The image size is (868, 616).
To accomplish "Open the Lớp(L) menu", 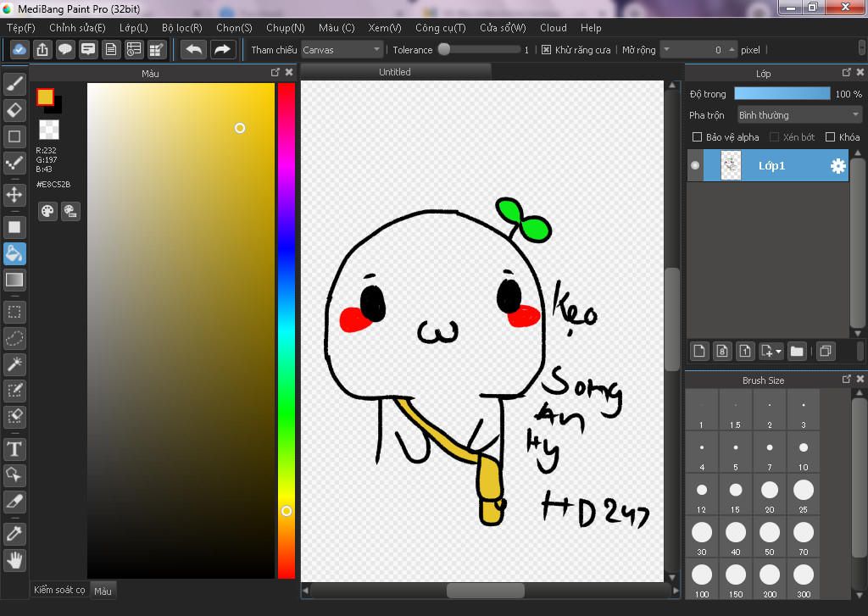I will [x=133, y=28].
